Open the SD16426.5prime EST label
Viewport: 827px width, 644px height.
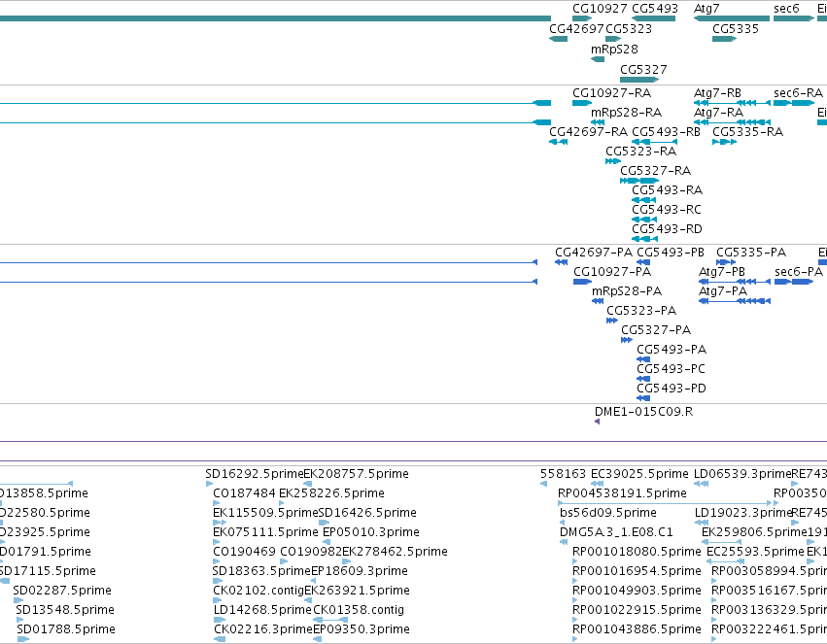(x=367, y=514)
